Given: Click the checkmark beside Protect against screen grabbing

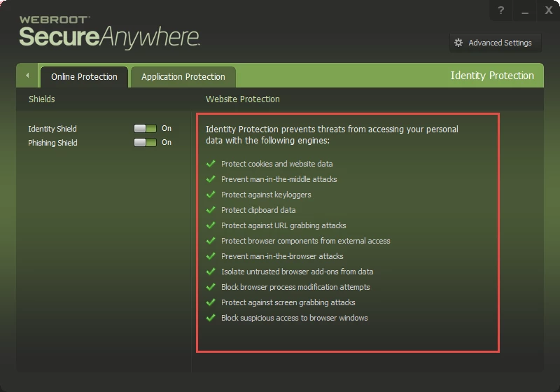Looking at the screenshot, I should pos(211,302).
